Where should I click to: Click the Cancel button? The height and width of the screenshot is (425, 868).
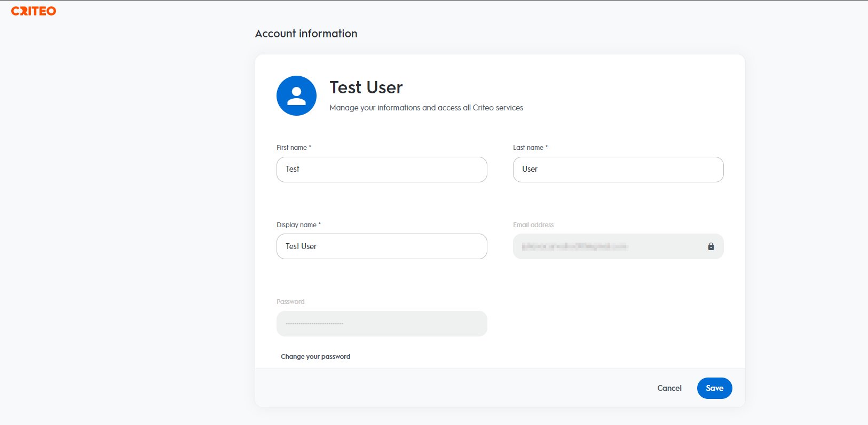coord(669,388)
